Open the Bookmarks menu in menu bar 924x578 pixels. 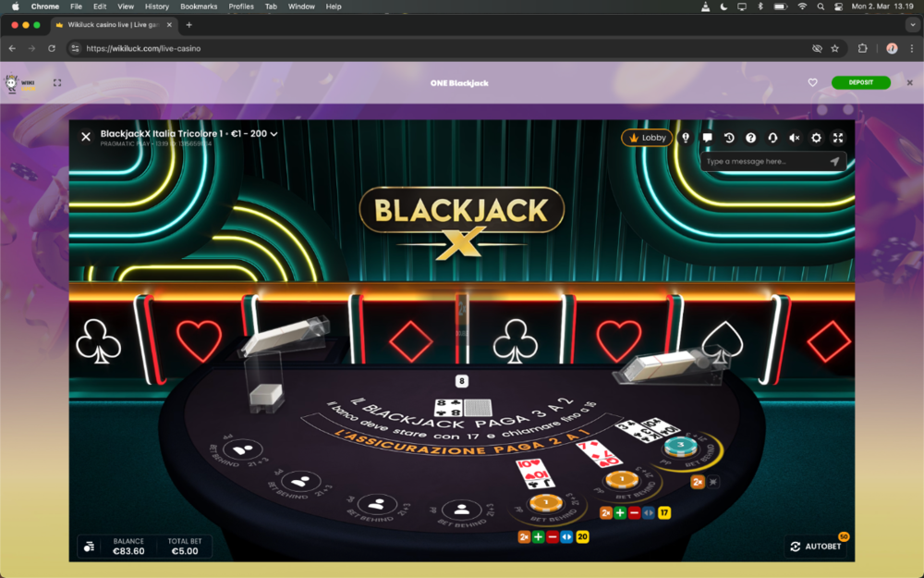[x=199, y=6]
